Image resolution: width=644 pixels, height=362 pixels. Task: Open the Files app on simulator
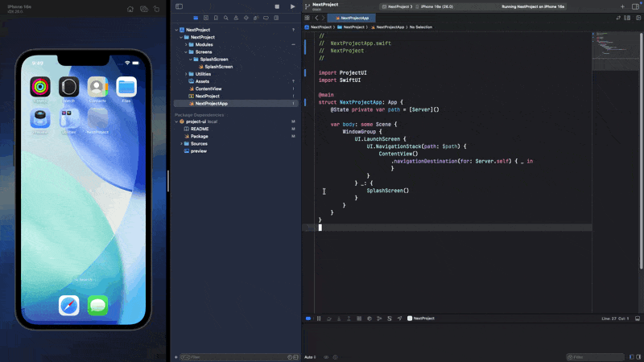click(x=126, y=87)
